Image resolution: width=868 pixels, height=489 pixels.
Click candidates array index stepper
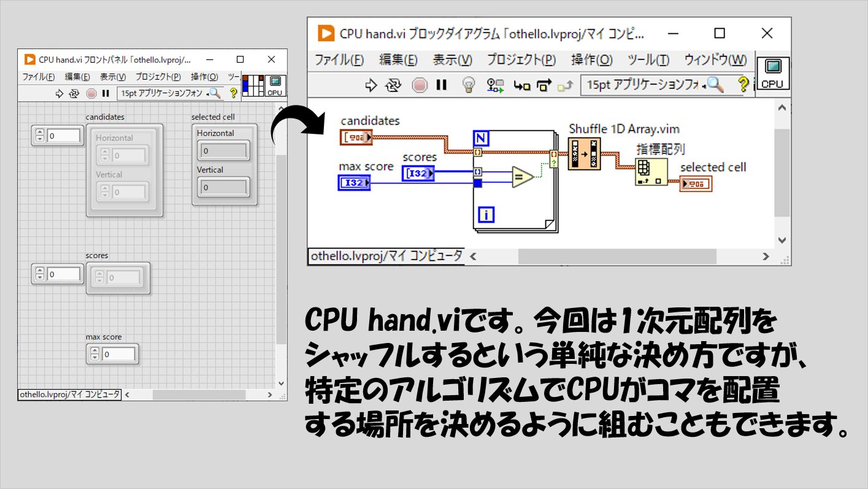pyautogui.click(x=40, y=136)
